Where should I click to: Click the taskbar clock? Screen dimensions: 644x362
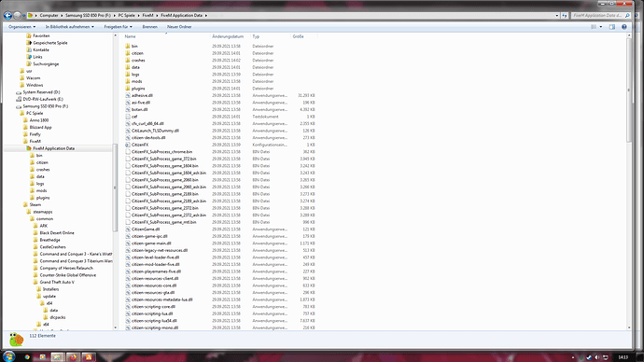623,357
